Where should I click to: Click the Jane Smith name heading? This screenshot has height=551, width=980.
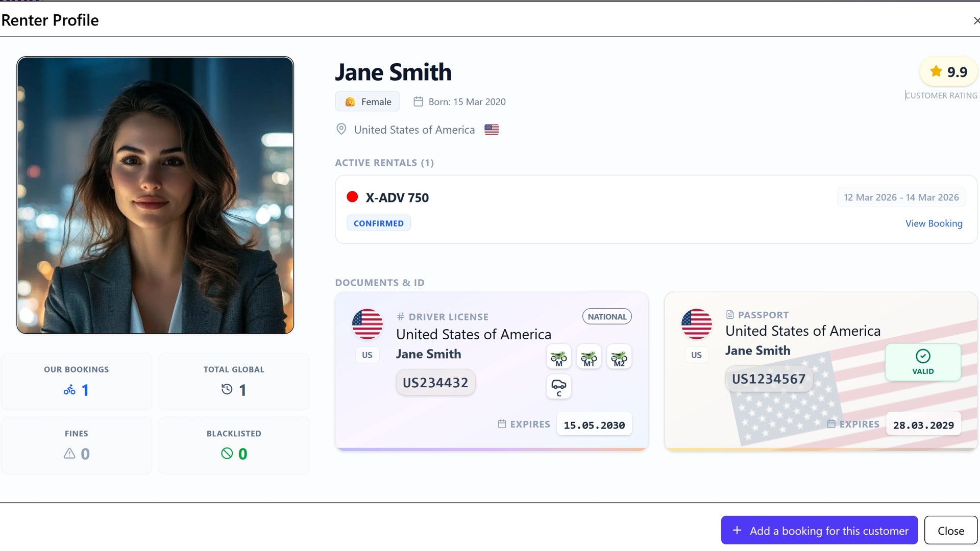click(393, 72)
